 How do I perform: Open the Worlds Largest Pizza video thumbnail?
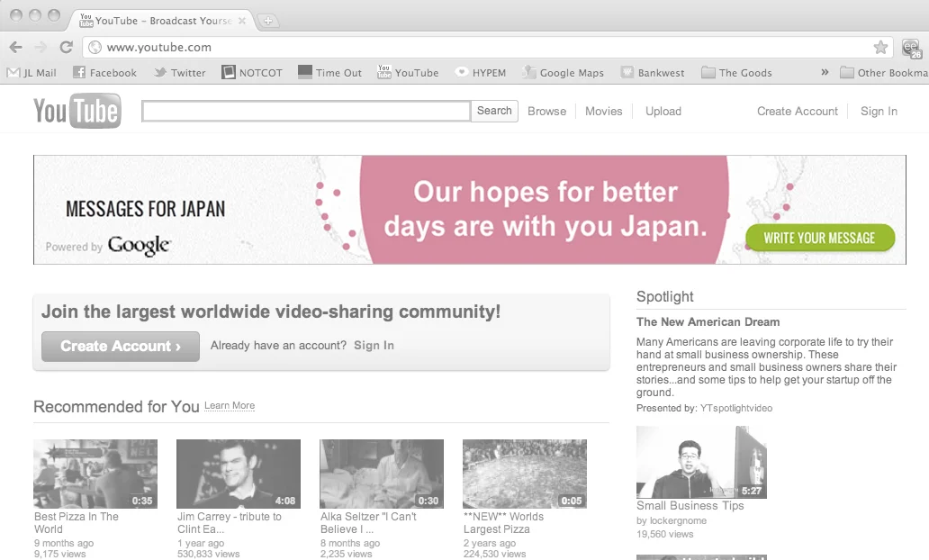point(524,474)
